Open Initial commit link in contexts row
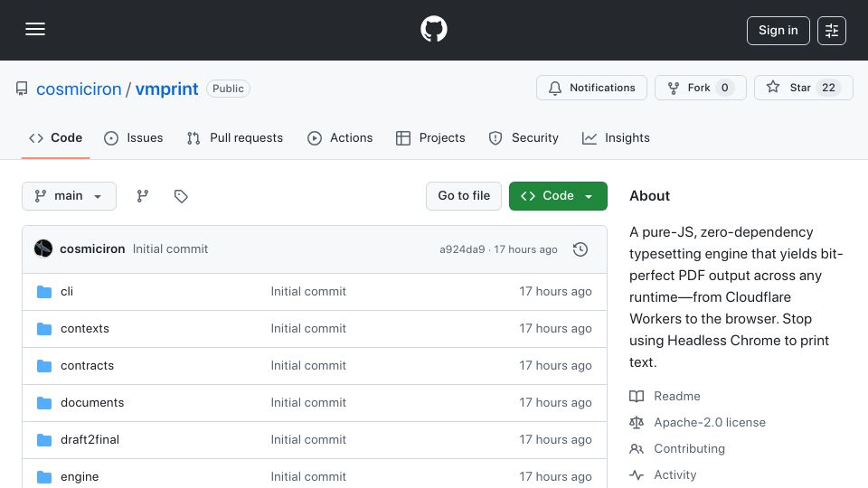Viewport: 868px width, 488px height. point(308,329)
